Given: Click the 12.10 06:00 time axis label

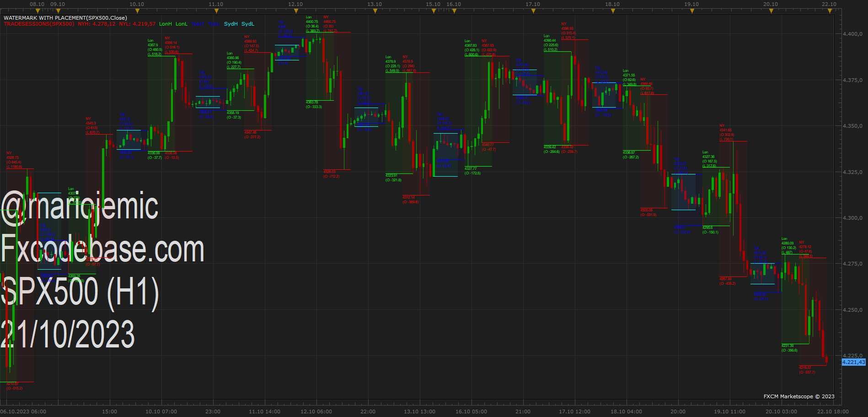Looking at the screenshot, I should point(316,412).
